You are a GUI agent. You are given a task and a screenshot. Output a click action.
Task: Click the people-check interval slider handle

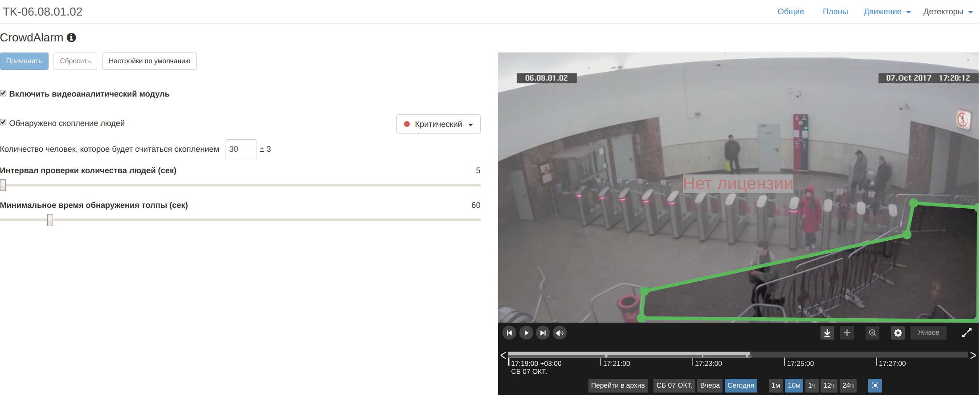coord(3,185)
